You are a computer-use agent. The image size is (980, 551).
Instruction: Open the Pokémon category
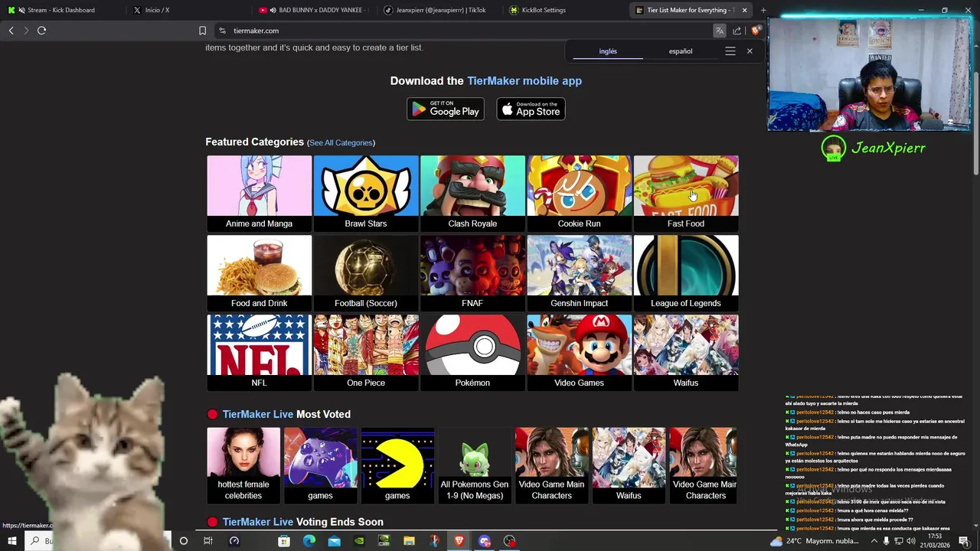pos(472,352)
